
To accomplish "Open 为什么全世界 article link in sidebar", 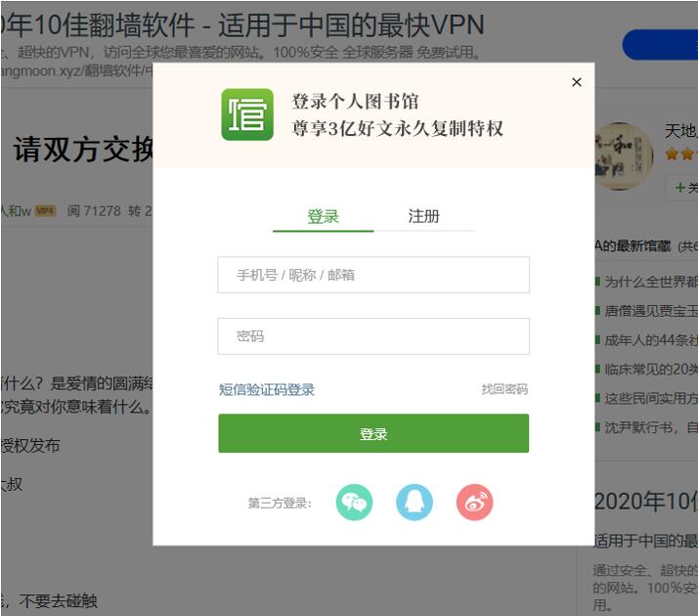I will point(650,282).
